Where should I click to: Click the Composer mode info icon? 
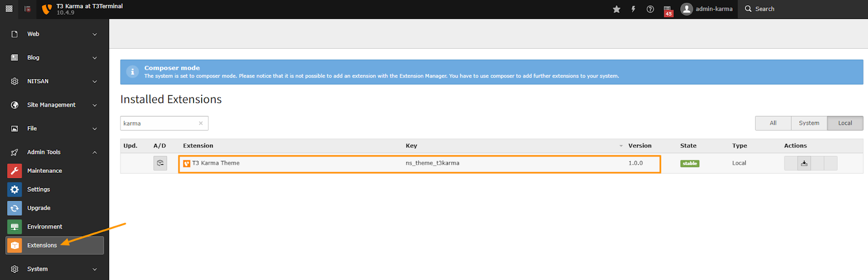[132, 71]
